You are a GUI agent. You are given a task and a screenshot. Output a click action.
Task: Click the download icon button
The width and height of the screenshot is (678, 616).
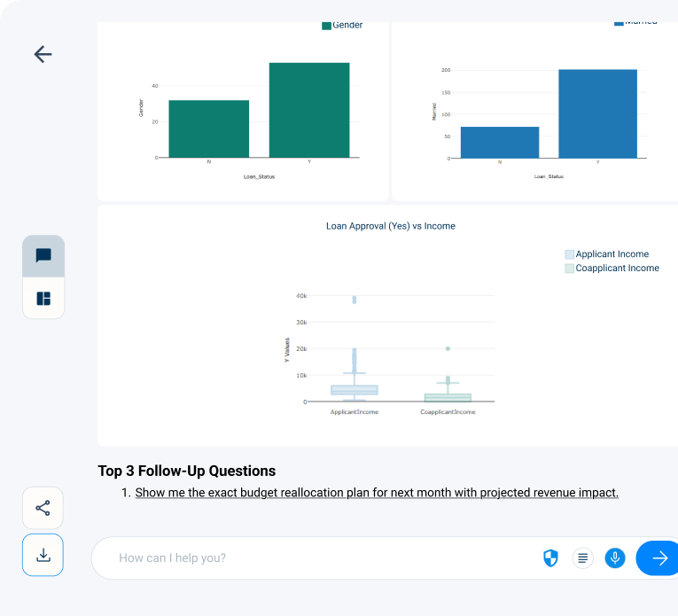[x=43, y=555]
